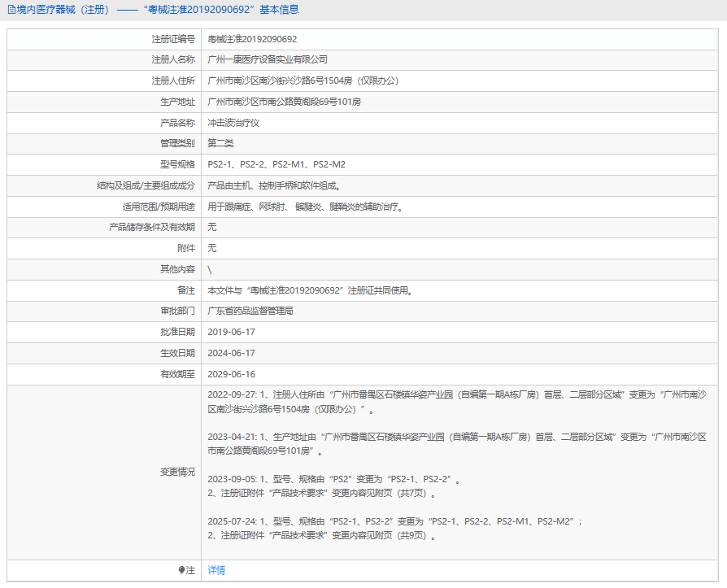Screen dimensions: 727x588
Task: Click 无 in the 附件 row
Action: tap(212, 248)
